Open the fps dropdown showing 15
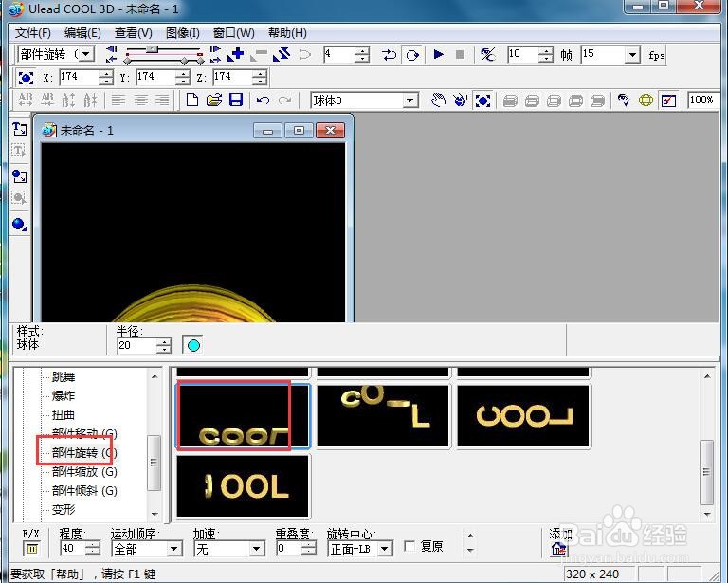This screenshot has width=728, height=583. click(x=632, y=55)
